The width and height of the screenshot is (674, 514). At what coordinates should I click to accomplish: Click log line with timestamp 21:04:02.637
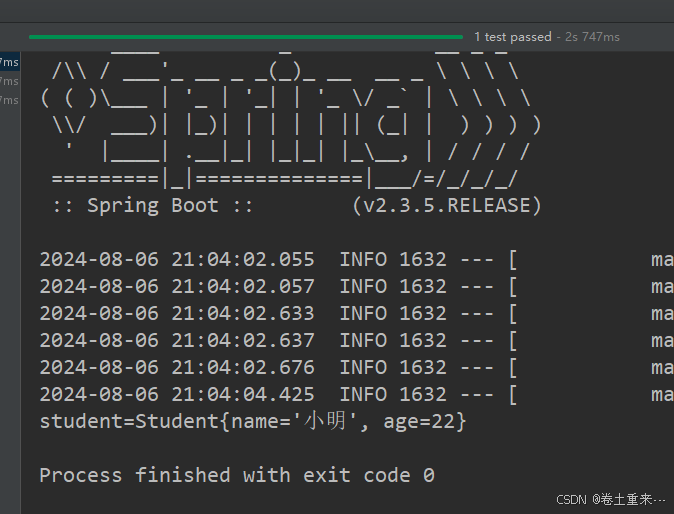point(357,340)
